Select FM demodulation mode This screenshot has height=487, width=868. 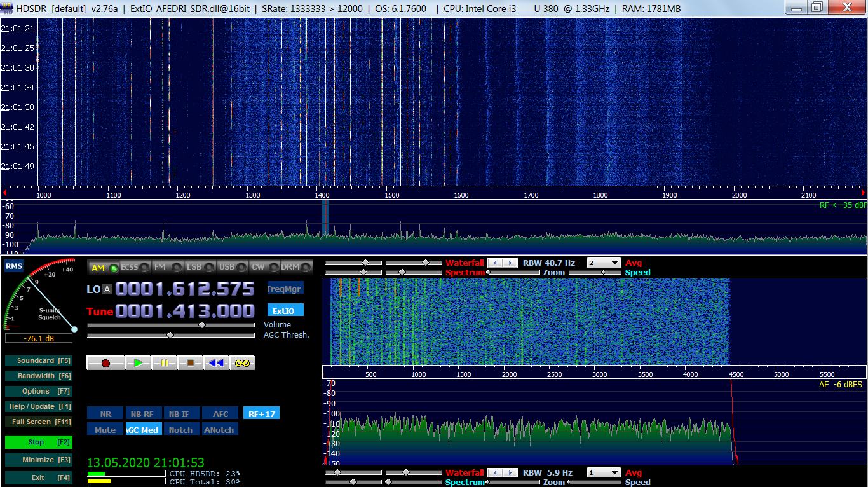pos(168,268)
